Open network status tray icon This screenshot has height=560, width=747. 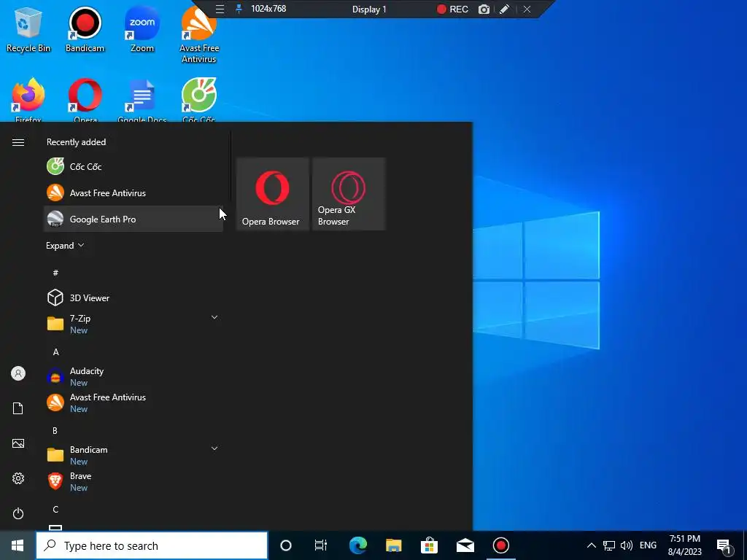[x=609, y=545]
